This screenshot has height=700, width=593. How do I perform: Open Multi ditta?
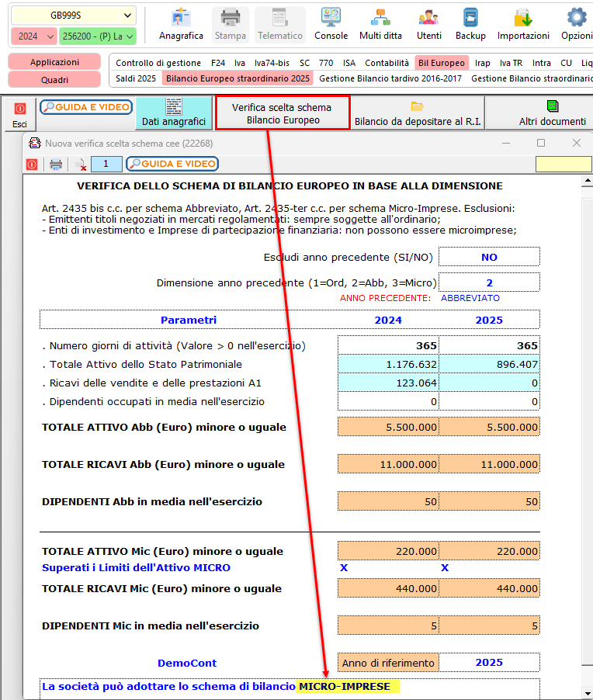click(380, 25)
